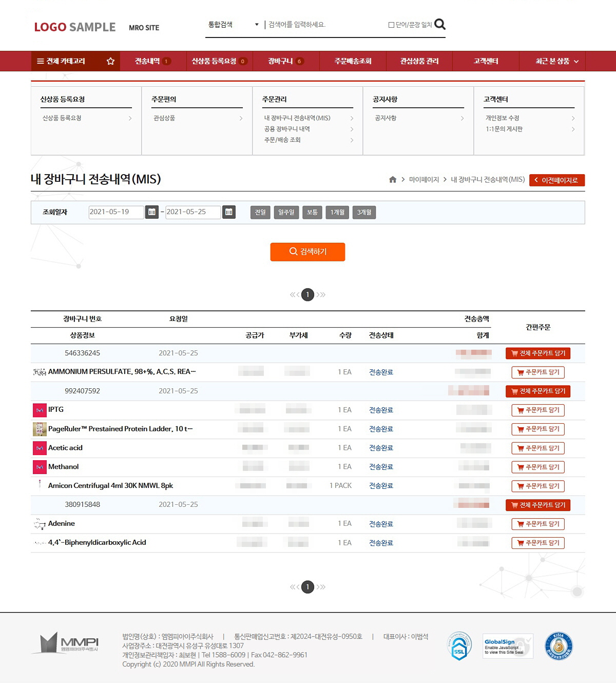Open the 장바구니 navigation tab

285,61
